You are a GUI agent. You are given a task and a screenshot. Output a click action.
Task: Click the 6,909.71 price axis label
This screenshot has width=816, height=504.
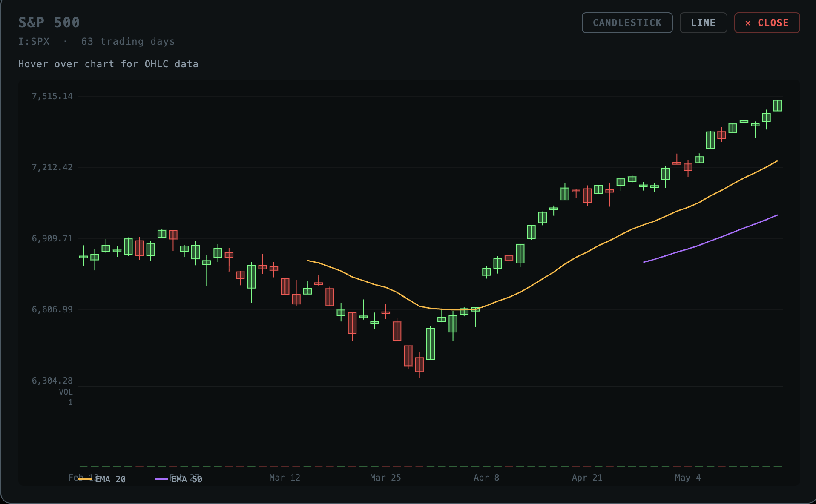[52, 239]
